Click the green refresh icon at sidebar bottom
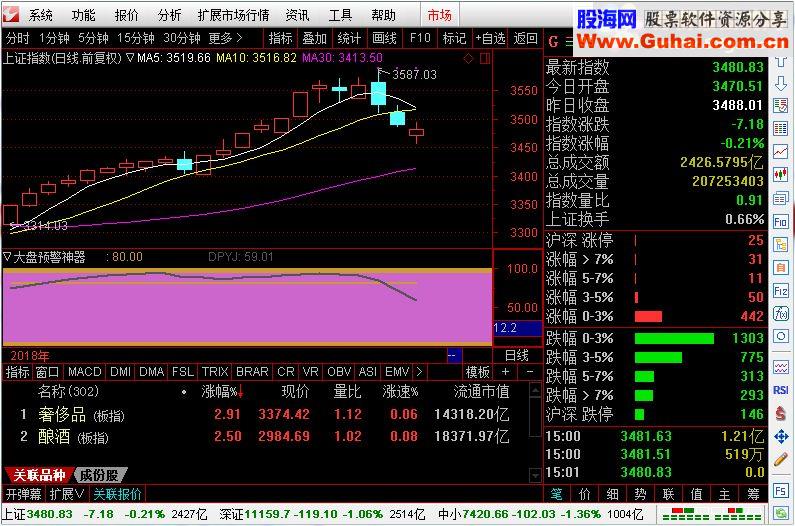Image resolution: width=795 pixels, height=526 pixels. tap(781, 513)
